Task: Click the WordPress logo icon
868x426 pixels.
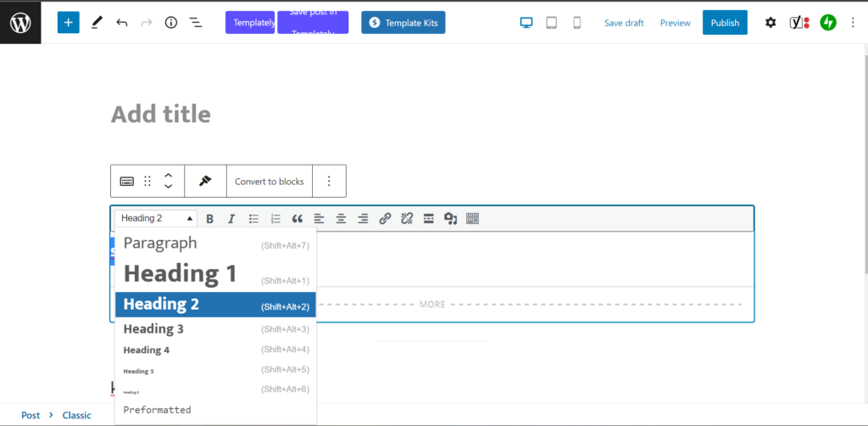Action: (20, 22)
